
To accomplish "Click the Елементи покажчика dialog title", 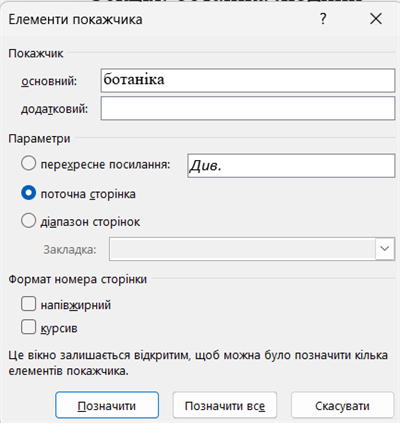I will click(75, 19).
